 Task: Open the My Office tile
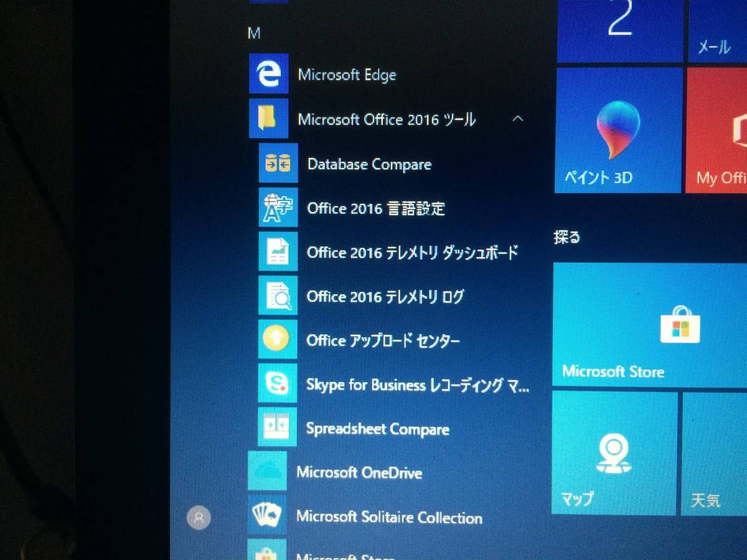717,130
